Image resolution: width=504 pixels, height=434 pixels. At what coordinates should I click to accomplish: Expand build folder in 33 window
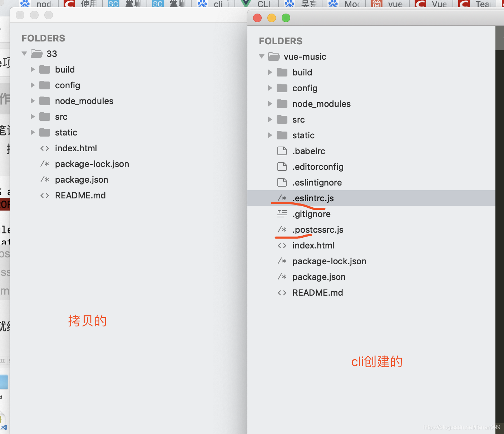(x=33, y=69)
